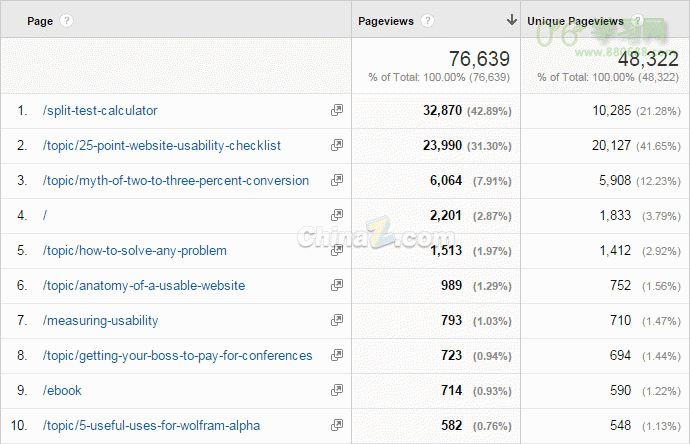This screenshot has height=444, width=690.
Task: Click the /ebook page link
Action: tap(61, 391)
